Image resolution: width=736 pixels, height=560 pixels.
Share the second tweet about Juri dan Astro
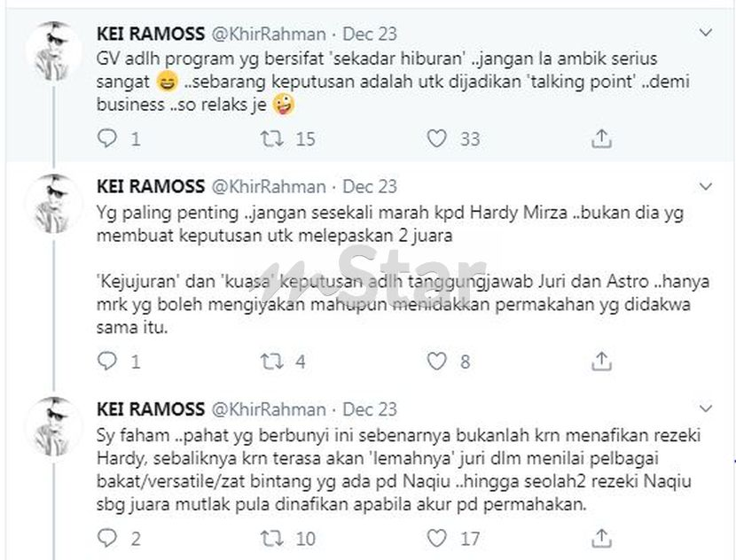(601, 362)
